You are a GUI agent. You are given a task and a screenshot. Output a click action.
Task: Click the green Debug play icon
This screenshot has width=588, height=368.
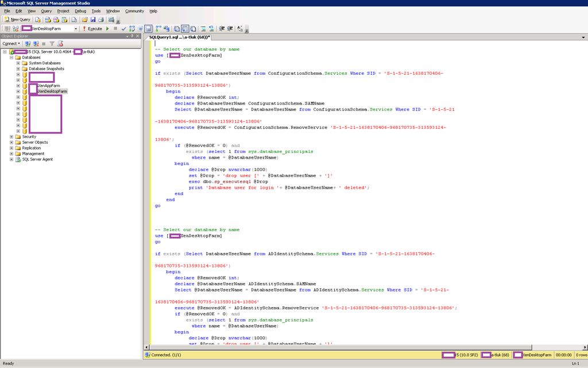[107, 28]
